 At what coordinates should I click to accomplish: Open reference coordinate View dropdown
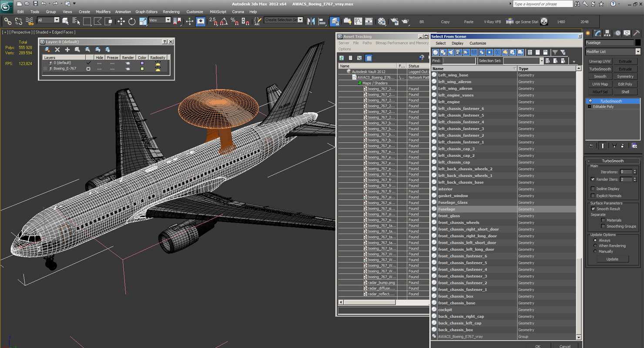[x=160, y=20]
